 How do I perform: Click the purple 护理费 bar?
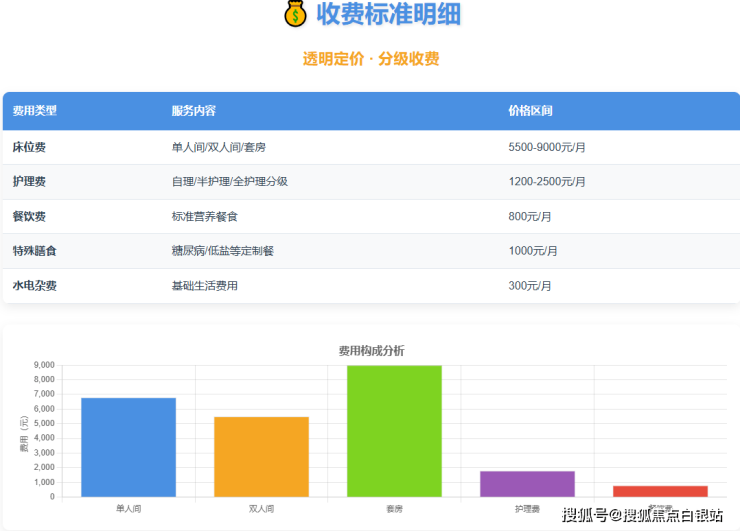(x=527, y=484)
